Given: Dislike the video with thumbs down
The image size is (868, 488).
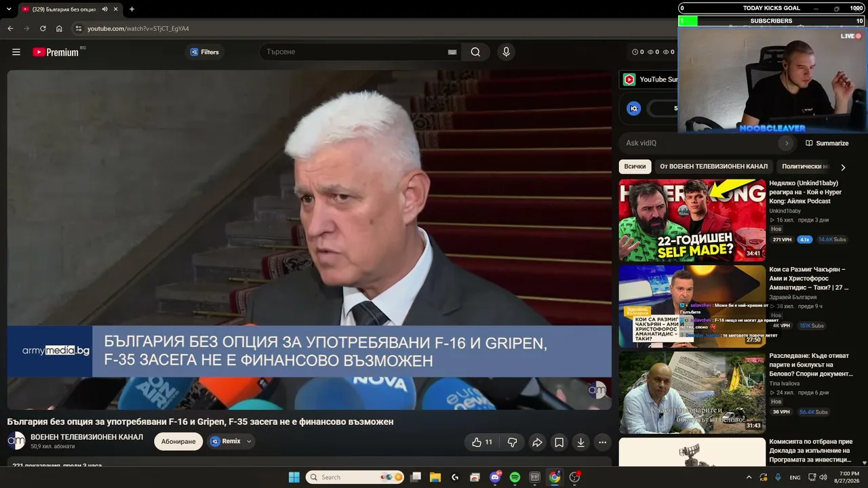Looking at the screenshot, I should [x=513, y=442].
